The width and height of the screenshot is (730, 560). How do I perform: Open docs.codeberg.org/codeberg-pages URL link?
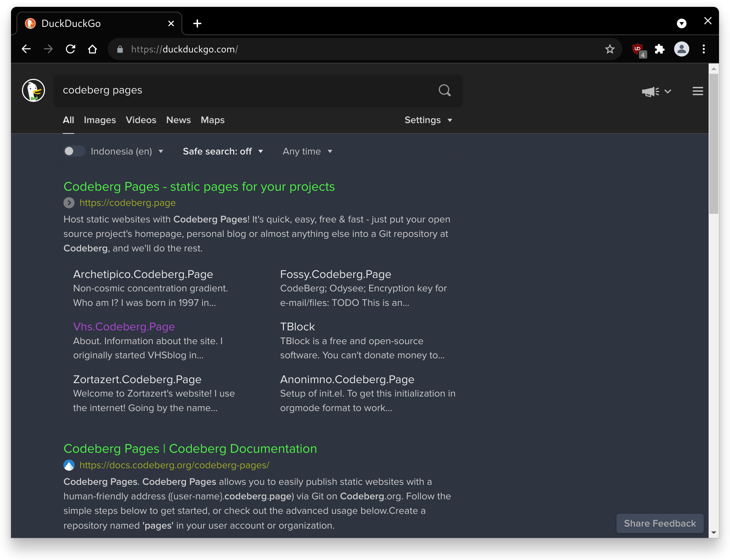tap(174, 465)
